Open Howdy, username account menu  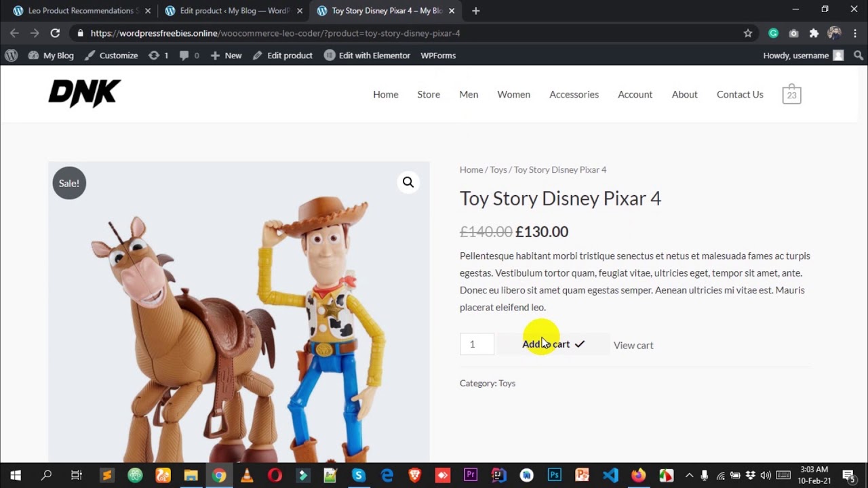pos(804,56)
